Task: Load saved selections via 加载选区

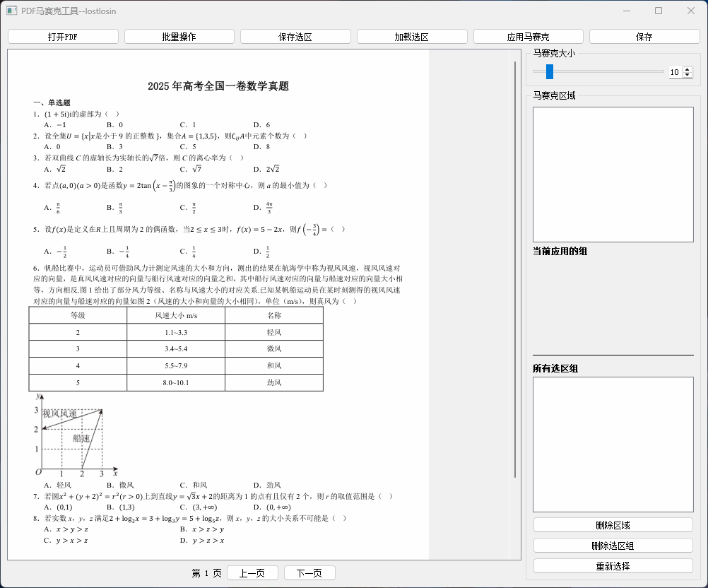Action: pyautogui.click(x=411, y=35)
